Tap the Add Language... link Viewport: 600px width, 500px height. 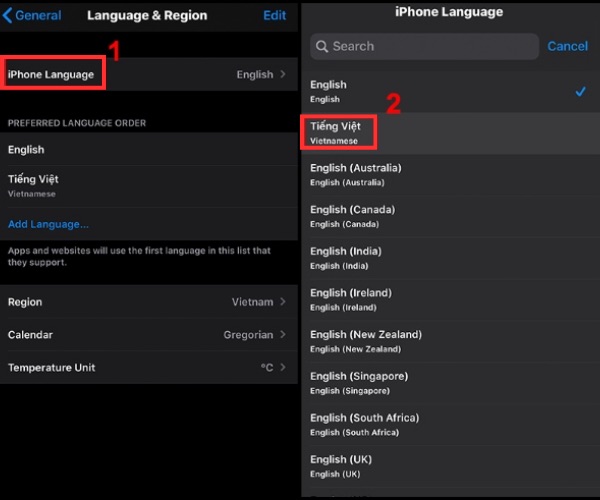click(48, 224)
